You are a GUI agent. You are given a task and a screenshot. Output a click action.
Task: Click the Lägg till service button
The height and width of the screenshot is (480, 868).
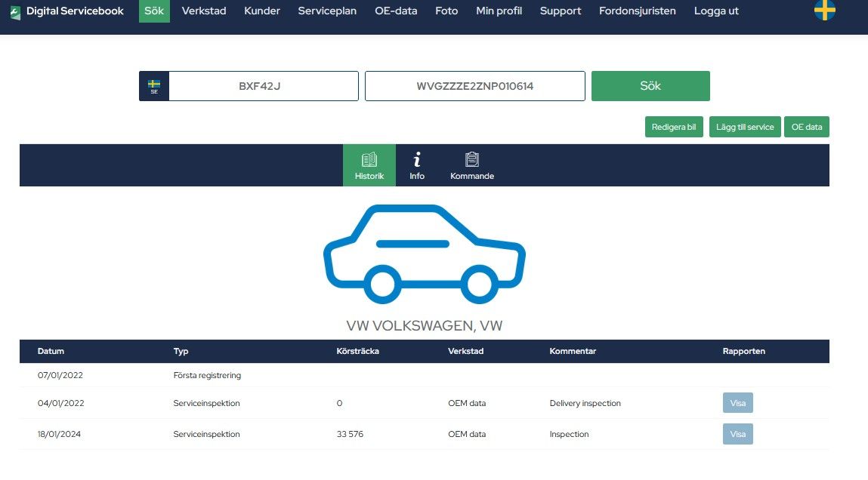tap(745, 127)
